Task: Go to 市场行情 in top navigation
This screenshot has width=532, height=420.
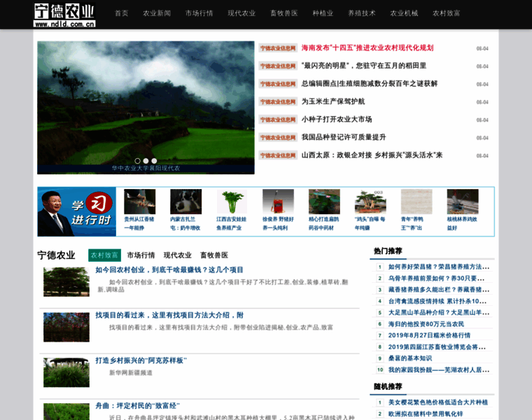Action: [199, 13]
